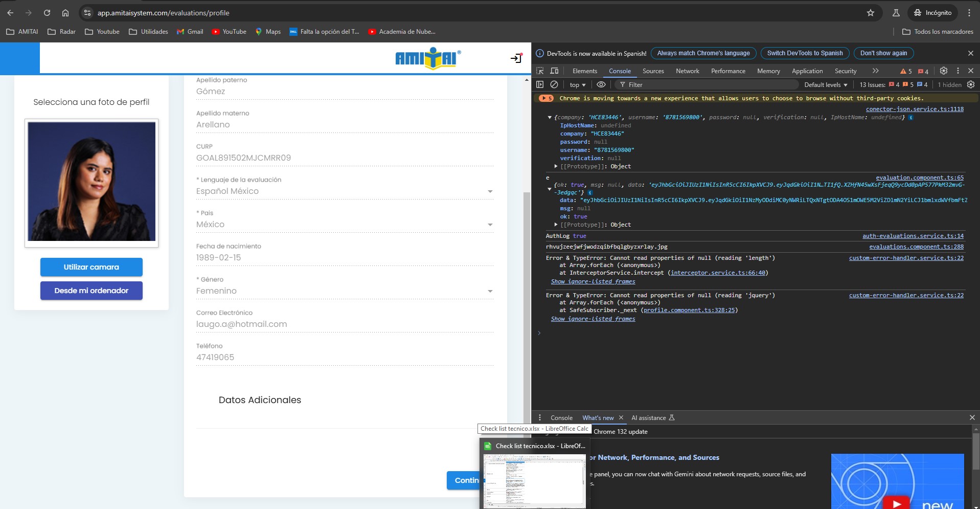Collapse the logged company object
The width and height of the screenshot is (980, 509).
[550, 118]
